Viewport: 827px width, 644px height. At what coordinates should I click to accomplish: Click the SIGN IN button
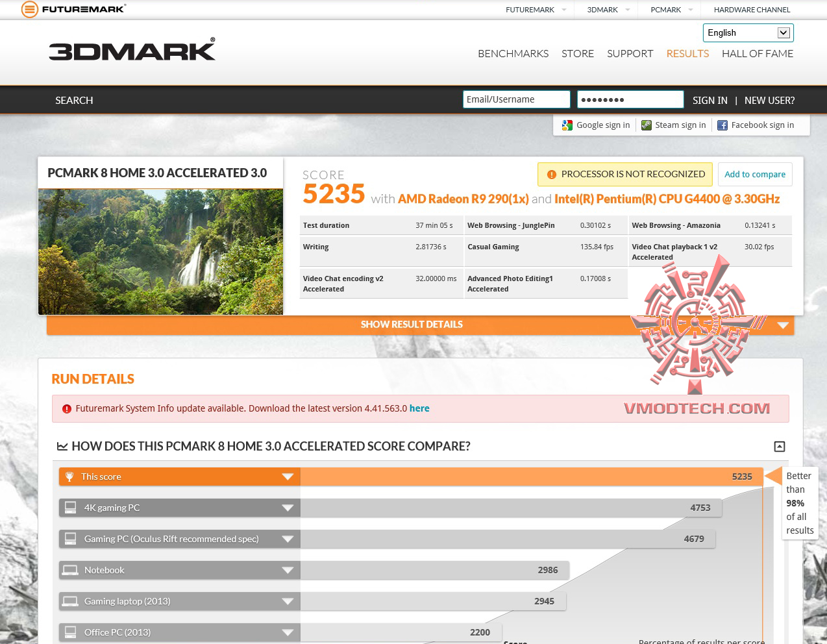pyautogui.click(x=710, y=101)
